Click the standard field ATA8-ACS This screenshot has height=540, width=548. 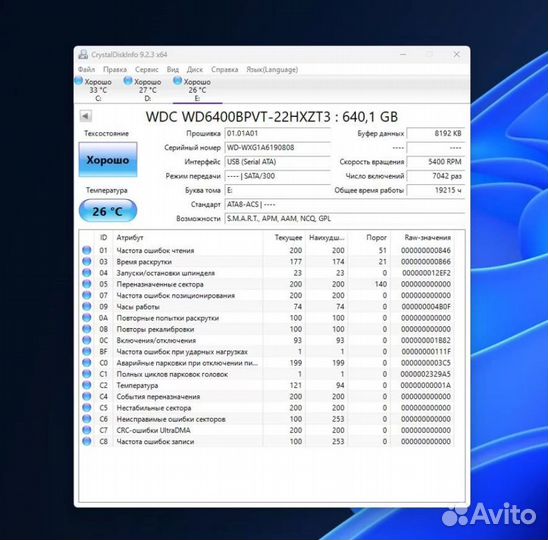[344, 204]
